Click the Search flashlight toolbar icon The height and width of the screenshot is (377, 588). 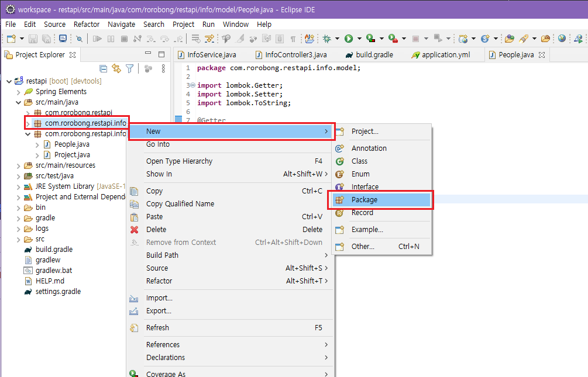pyautogui.click(x=524, y=39)
